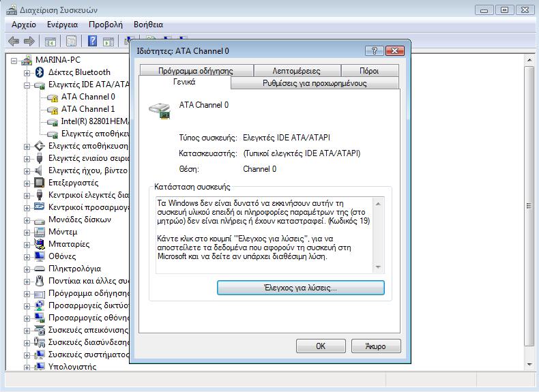The width and height of the screenshot is (539, 392).
Task: Click the Άκυρο button
Action: (376, 346)
